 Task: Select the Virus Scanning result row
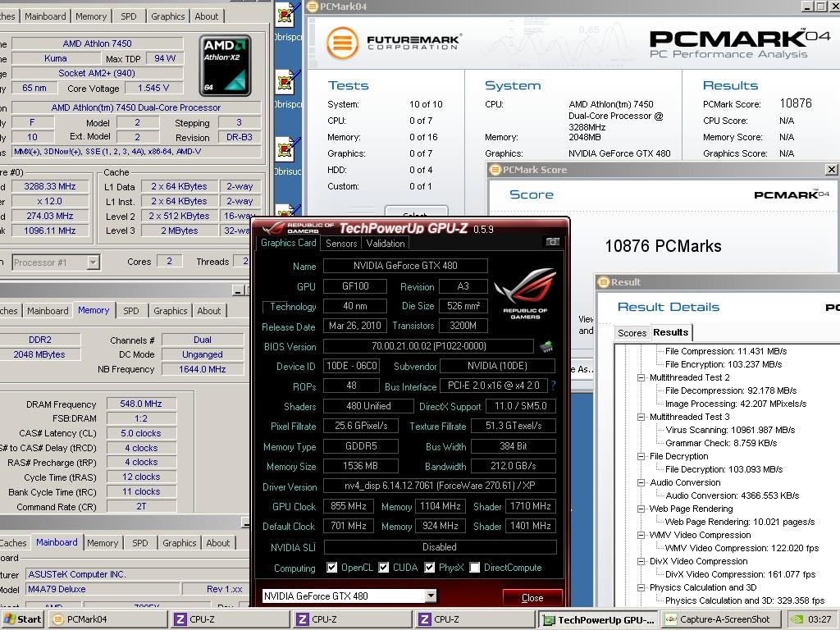click(730, 430)
